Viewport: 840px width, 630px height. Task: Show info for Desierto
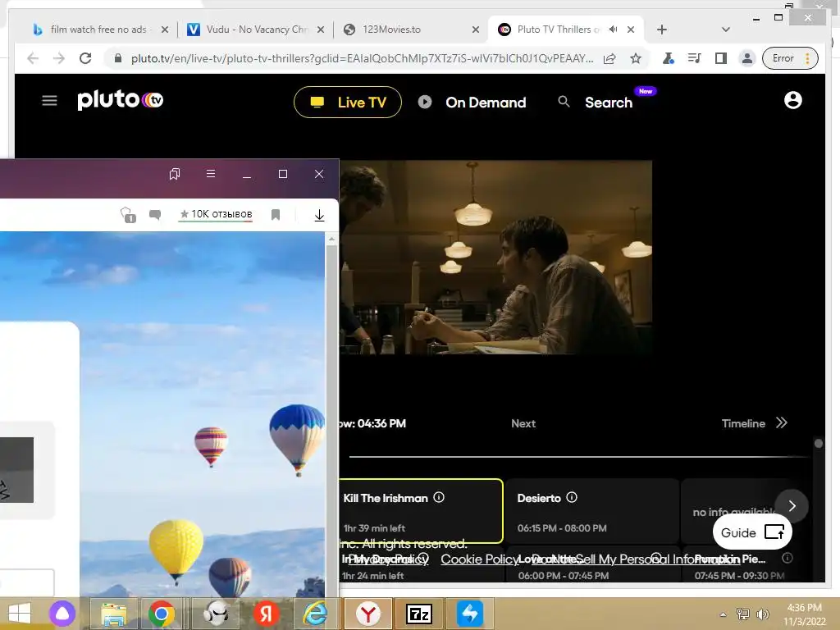point(572,497)
